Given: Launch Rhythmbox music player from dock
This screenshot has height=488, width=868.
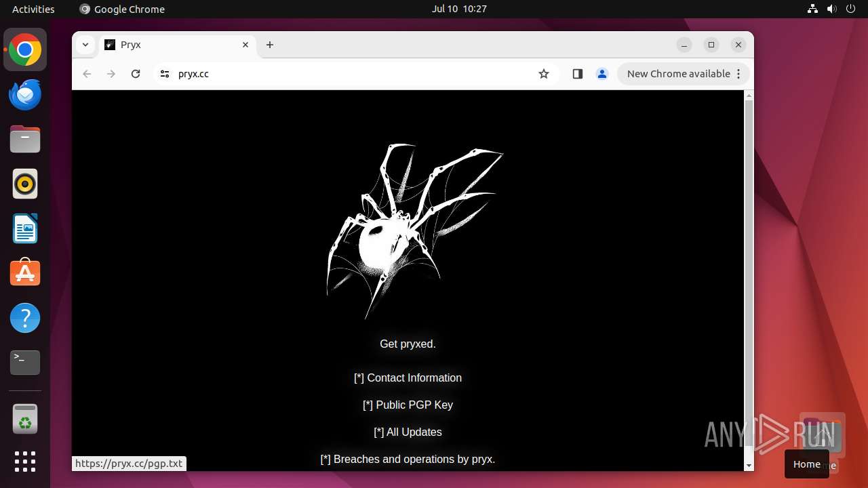Looking at the screenshot, I should coord(25,184).
